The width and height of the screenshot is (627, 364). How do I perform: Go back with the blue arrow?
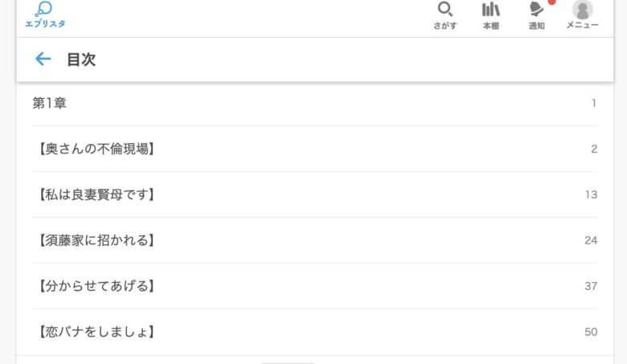point(43,59)
